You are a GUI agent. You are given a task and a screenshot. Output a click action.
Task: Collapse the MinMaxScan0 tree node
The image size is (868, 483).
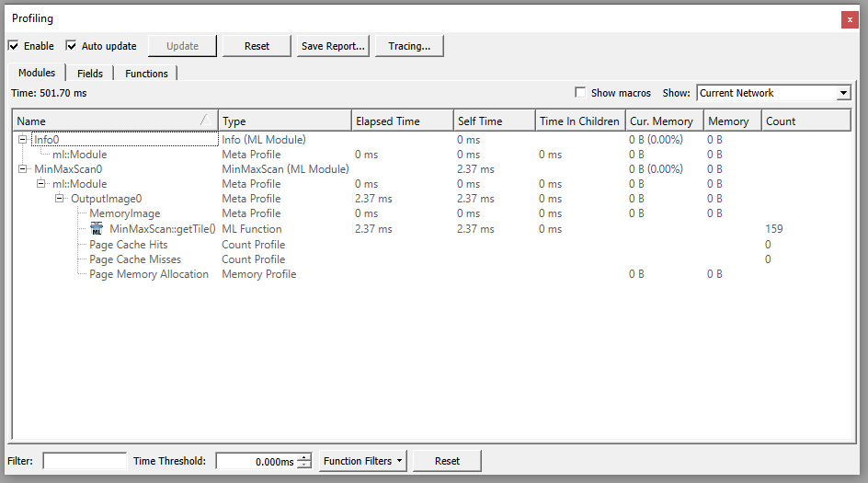tap(23, 169)
